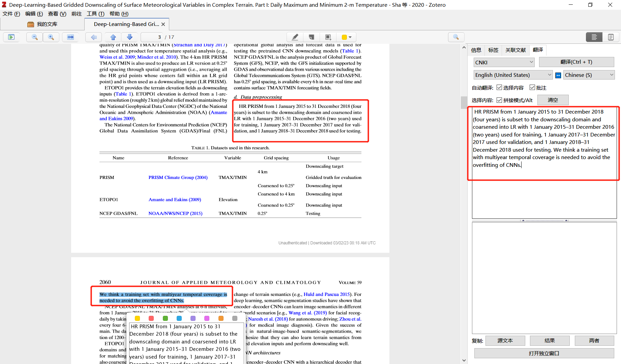Viewport: 621px width, 364px height.
Task: Open the 文件 (F) menu
Action: (x=11, y=14)
